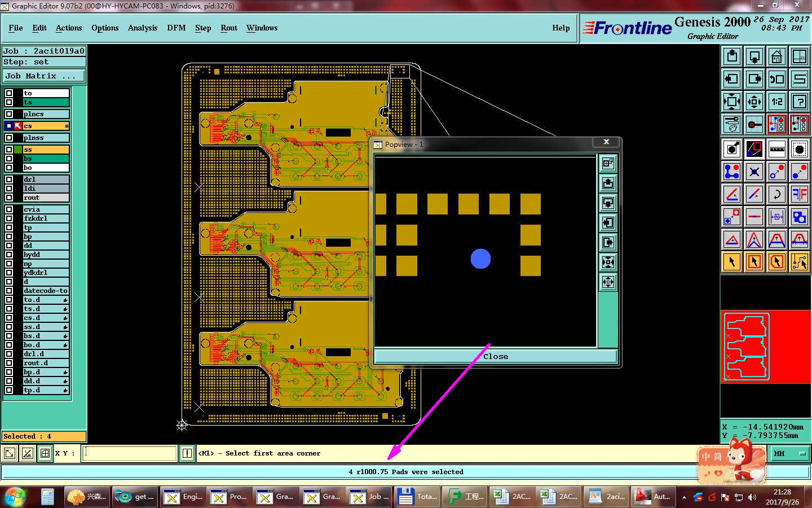Click the Home view icon
812x508 pixels.
[777, 57]
